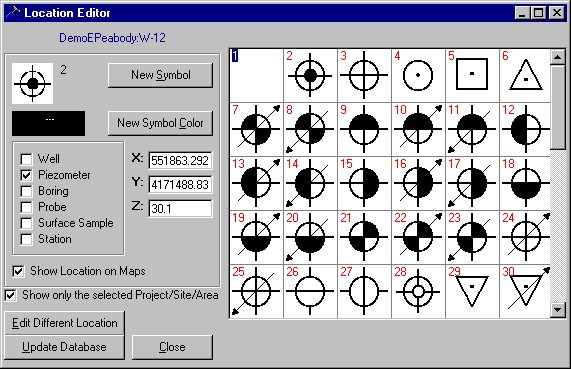Choose symbol 18 bottom-half filled circle
Screen dimensions: 571x369
pos(525,183)
